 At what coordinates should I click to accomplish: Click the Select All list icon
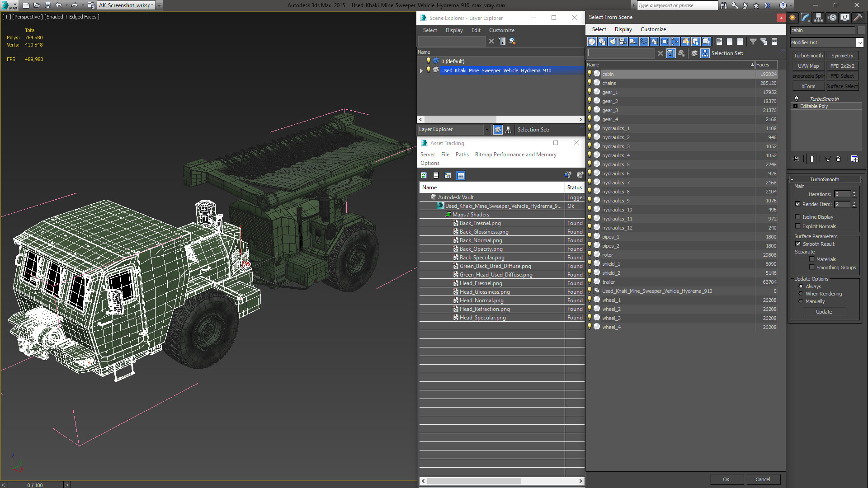[719, 42]
